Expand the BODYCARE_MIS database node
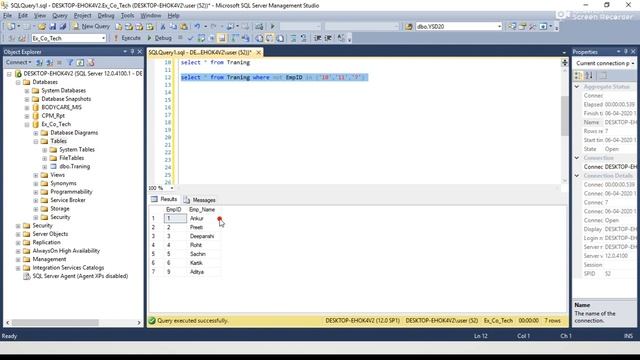The height and width of the screenshot is (360, 640). click(x=27, y=108)
